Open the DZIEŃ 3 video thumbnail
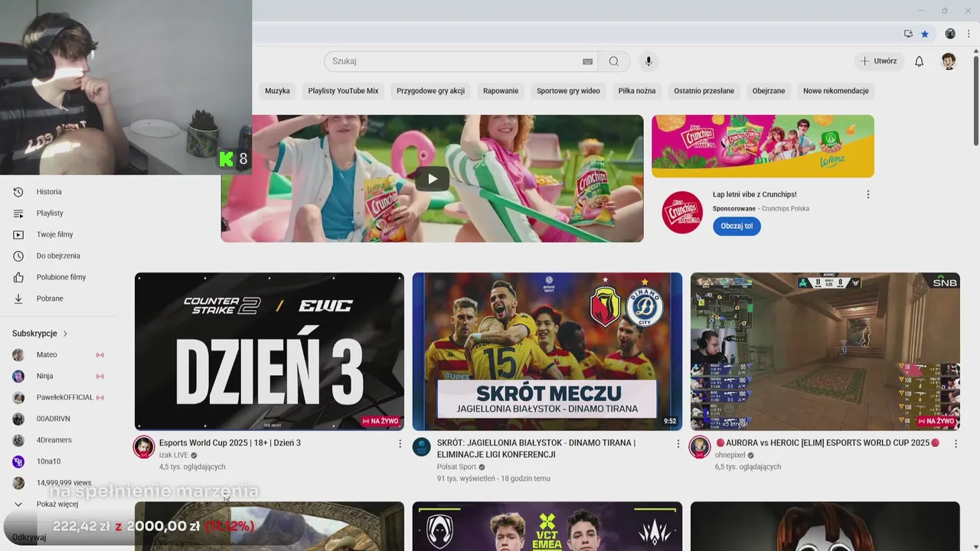The image size is (980, 551). pos(269,351)
